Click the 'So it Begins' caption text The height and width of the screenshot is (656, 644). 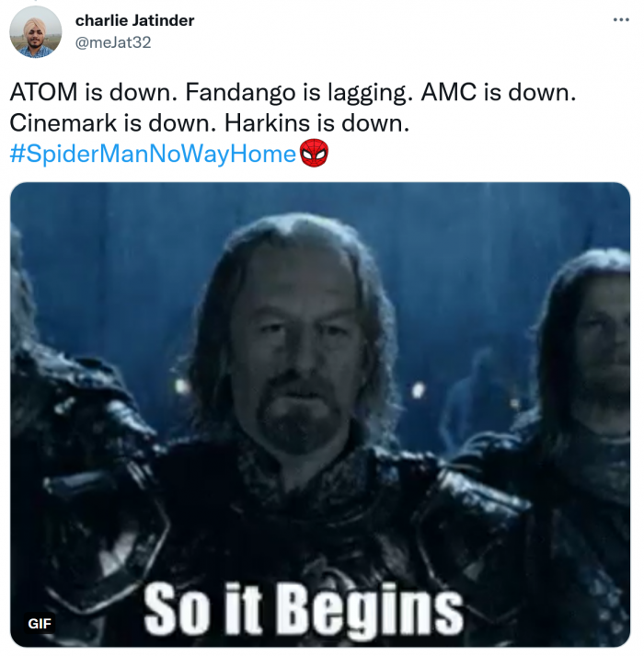tap(304, 609)
